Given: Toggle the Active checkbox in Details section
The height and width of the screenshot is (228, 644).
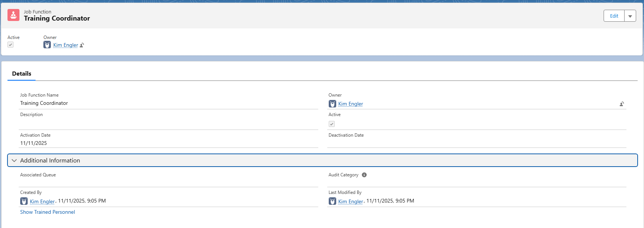Looking at the screenshot, I should pyautogui.click(x=332, y=124).
